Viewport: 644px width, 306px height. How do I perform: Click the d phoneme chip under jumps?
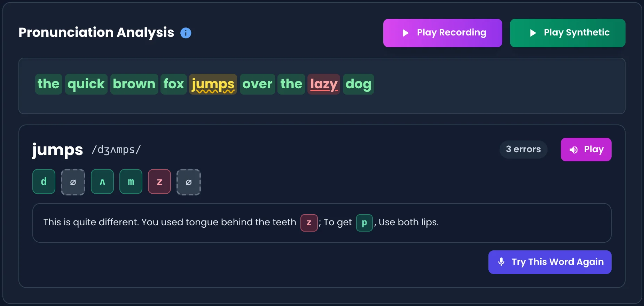[44, 182]
